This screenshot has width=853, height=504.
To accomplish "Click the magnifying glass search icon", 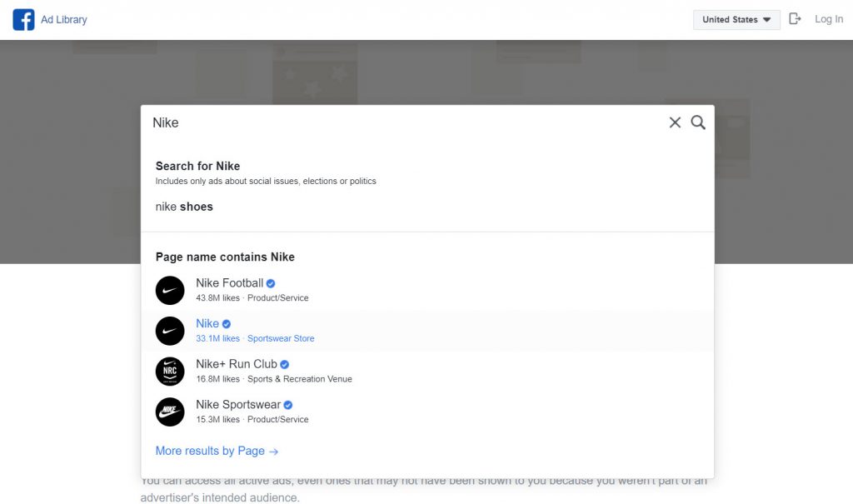I will (x=698, y=122).
